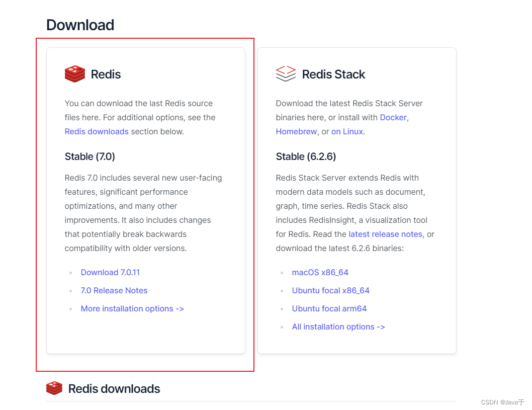Click the Stable (7.0) heading
Screen dimensions: 532x410
90,156
